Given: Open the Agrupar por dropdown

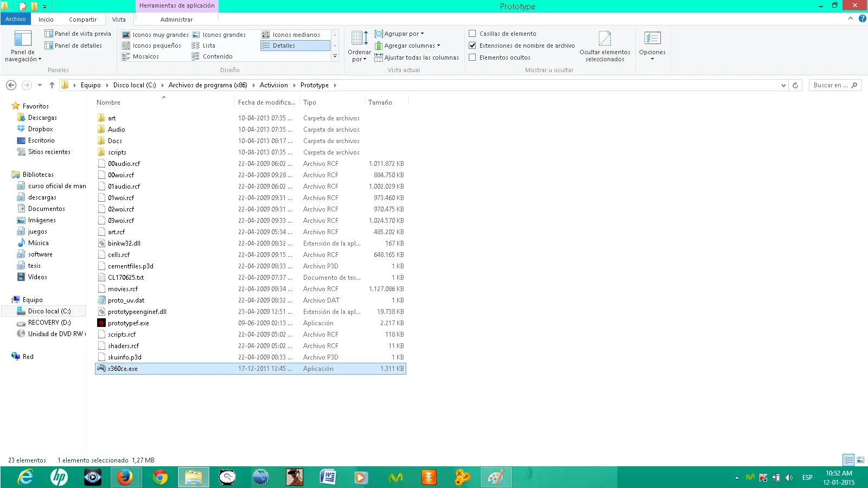Looking at the screenshot, I should (400, 34).
